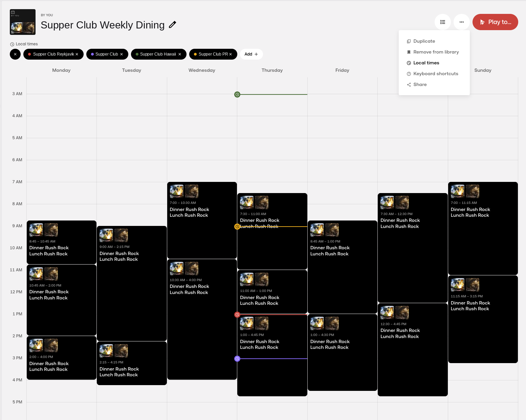
Task: Click the red clock marker near 1 PM
Action: pos(237,315)
